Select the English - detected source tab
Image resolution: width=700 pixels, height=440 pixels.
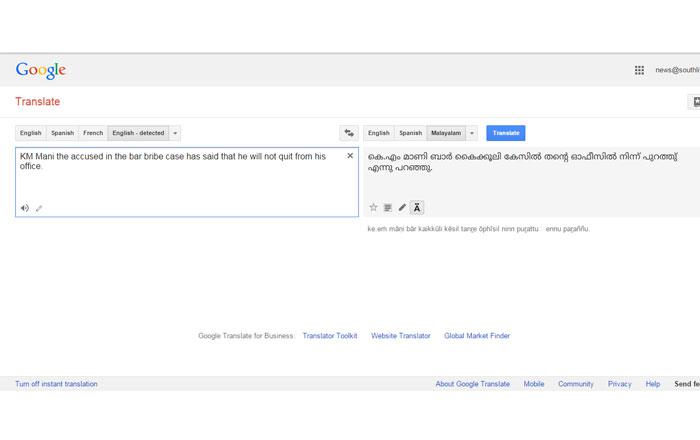click(138, 133)
